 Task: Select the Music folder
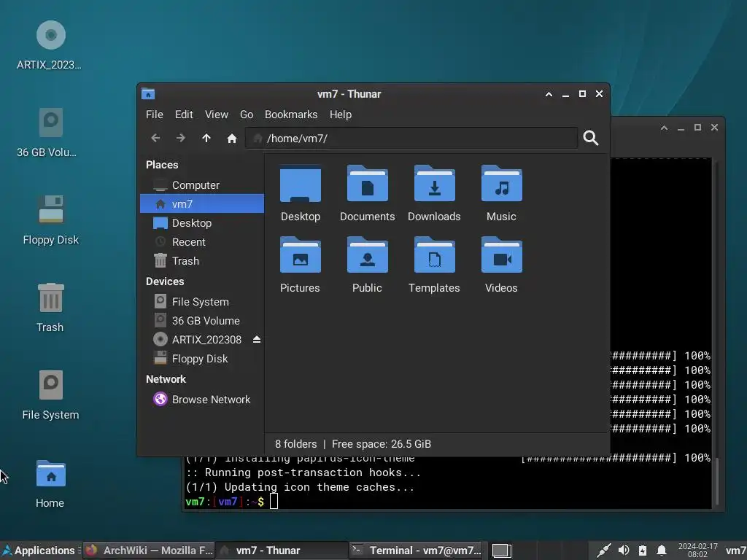[x=502, y=193]
